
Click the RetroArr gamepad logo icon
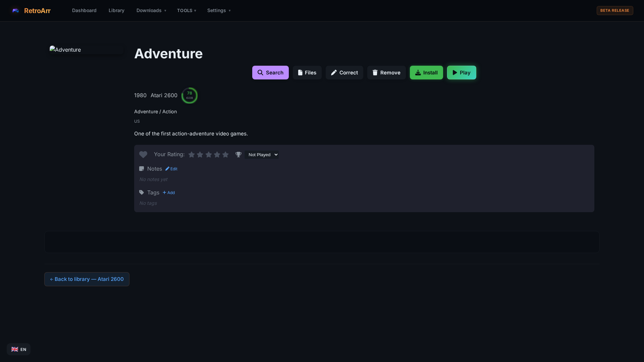click(x=15, y=11)
